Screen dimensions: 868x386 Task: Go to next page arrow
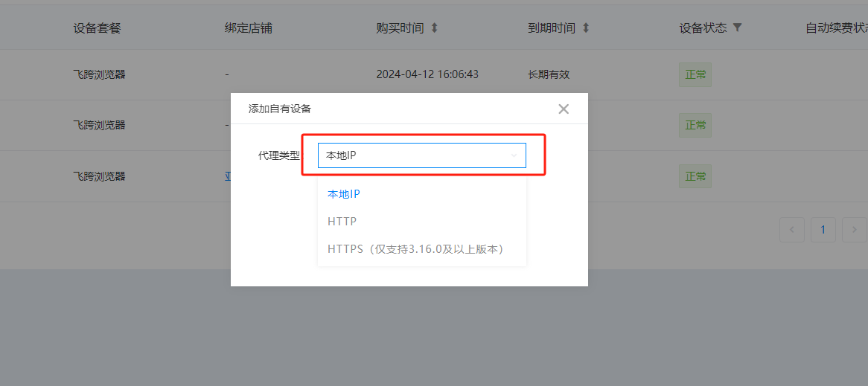pyautogui.click(x=854, y=230)
